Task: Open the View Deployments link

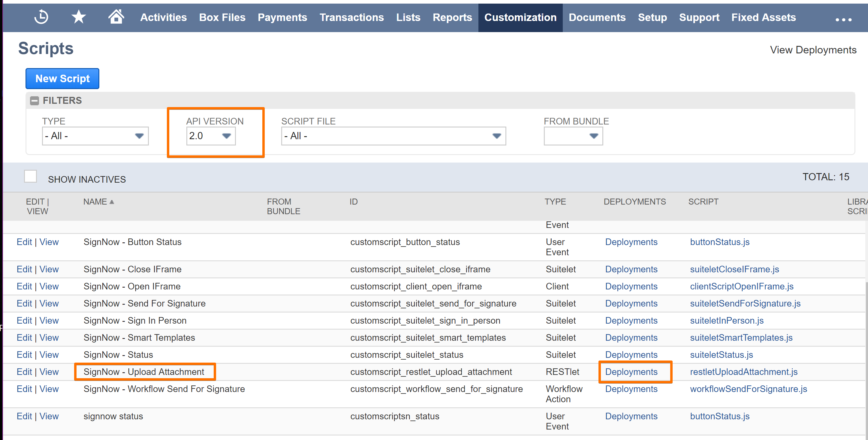Action: (813, 50)
